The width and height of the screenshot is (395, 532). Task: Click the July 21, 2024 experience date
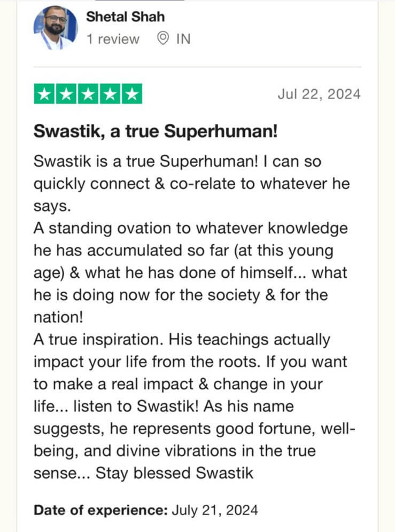point(215,510)
